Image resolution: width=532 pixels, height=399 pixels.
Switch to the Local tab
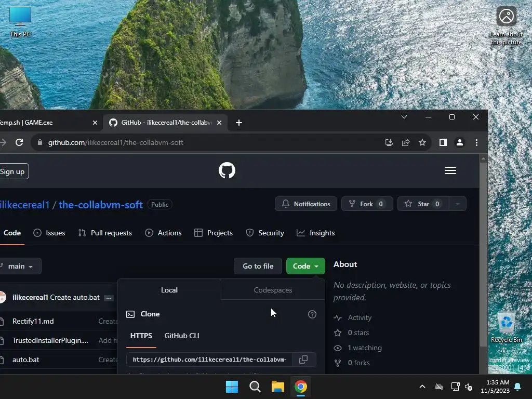coord(169,290)
